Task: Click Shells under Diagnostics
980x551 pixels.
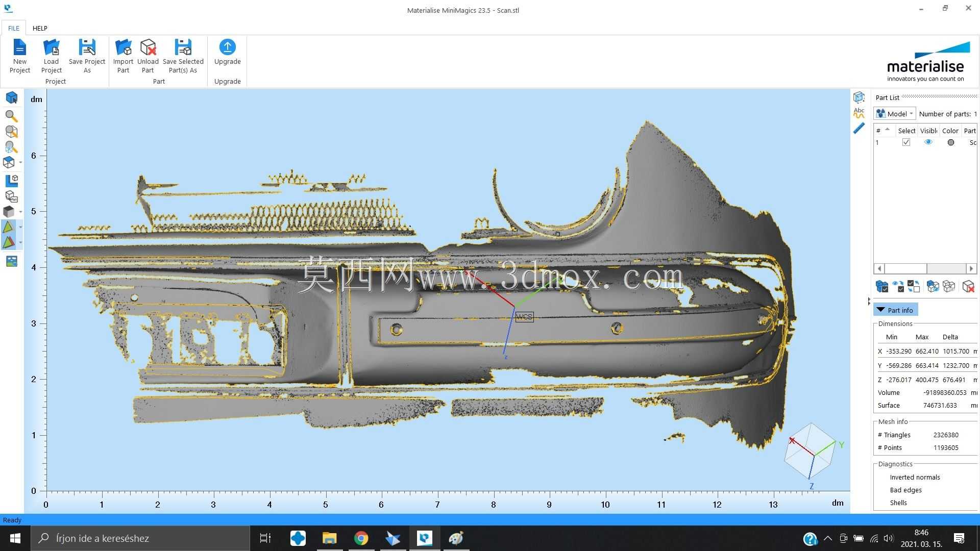Action: pyautogui.click(x=898, y=503)
